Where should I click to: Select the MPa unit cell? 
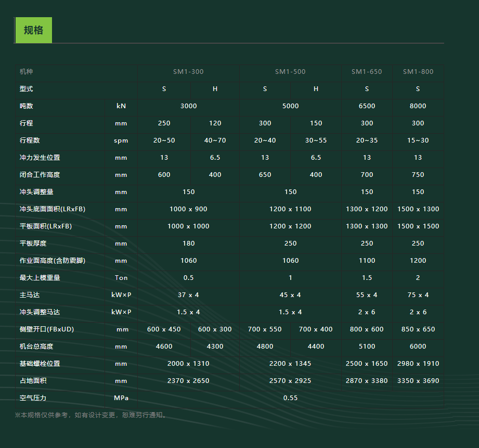[x=121, y=398]
